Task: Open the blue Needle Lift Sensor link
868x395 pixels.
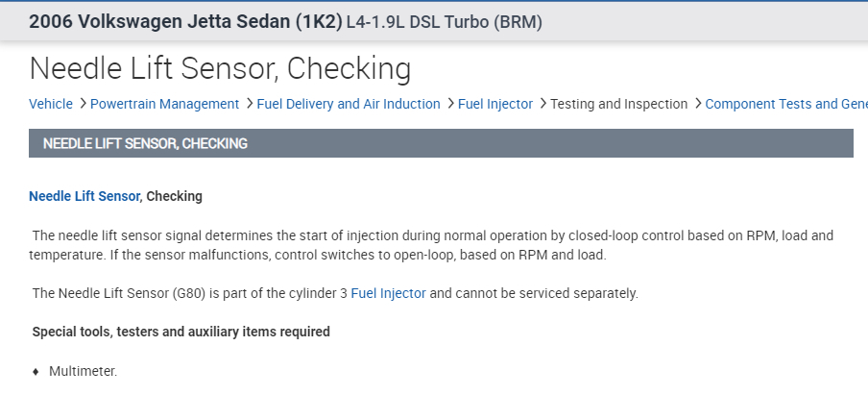Action: (x=84, y=196)
